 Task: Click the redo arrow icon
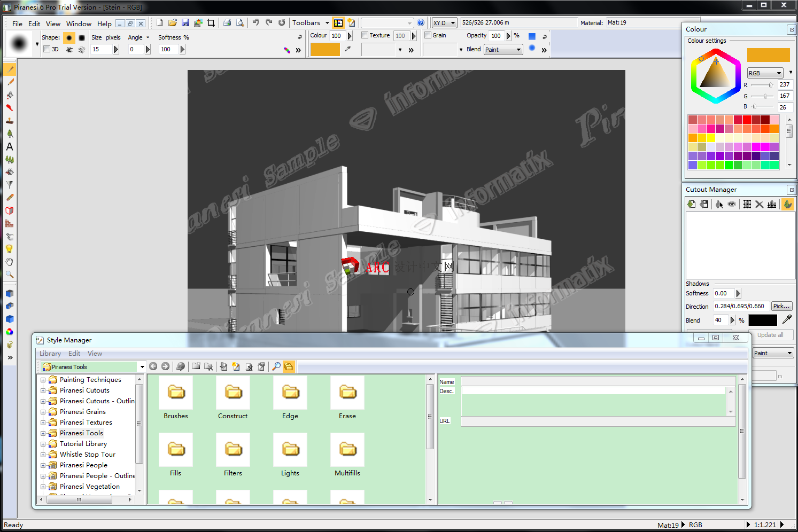tap(269, 22)
